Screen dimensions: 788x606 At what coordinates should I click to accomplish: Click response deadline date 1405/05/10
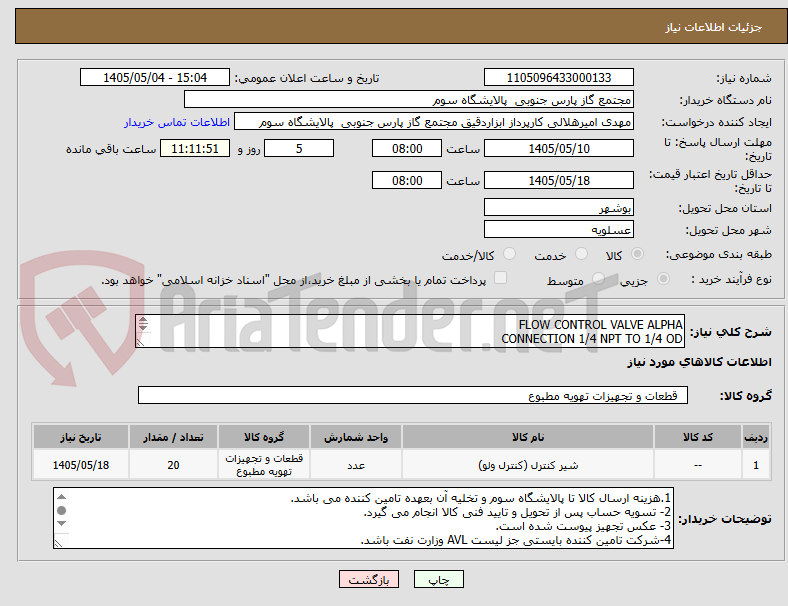(559, 149)
